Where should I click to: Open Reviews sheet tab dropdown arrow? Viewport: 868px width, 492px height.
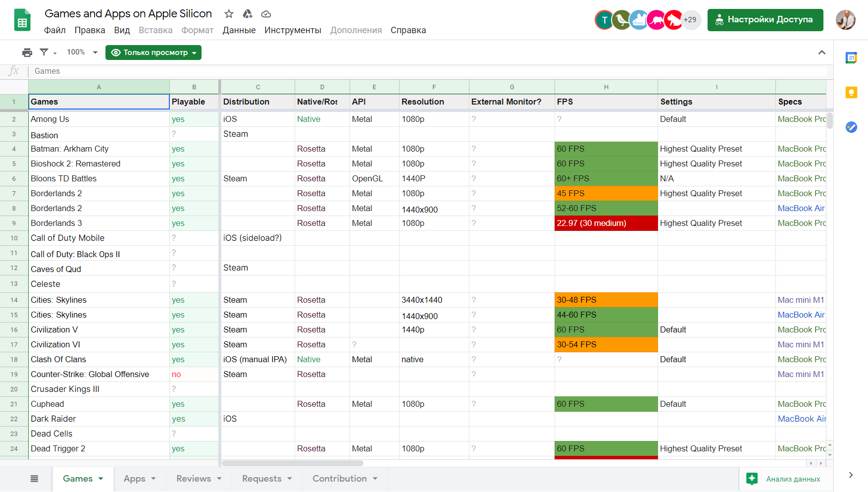219,479
